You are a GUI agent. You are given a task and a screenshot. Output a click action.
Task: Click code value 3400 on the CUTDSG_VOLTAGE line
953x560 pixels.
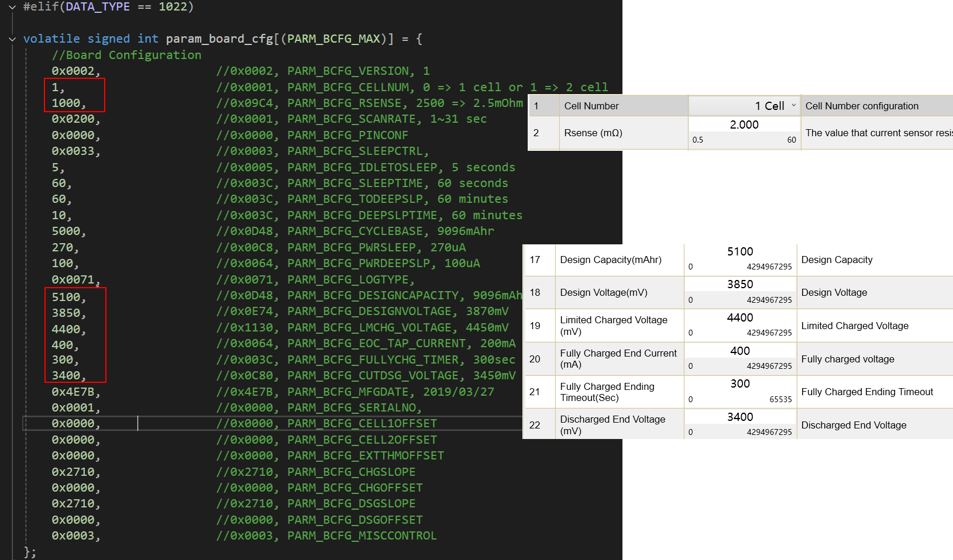(66, 375)
